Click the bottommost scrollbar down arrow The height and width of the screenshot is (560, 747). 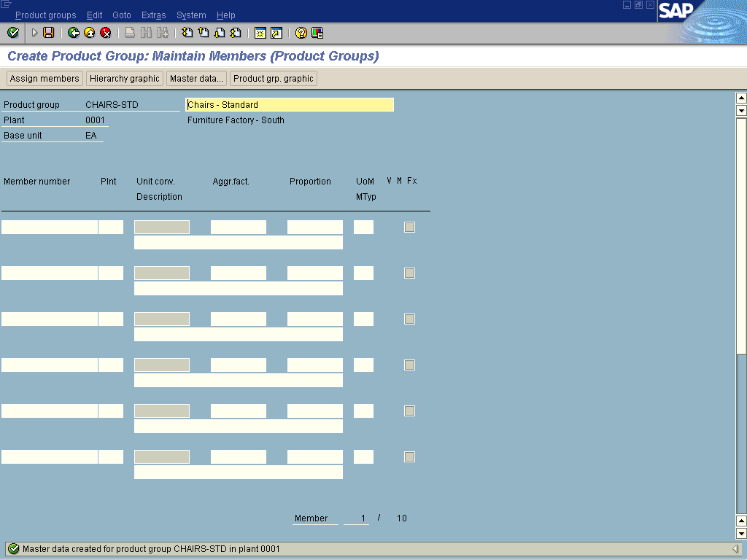coord(741,533)
